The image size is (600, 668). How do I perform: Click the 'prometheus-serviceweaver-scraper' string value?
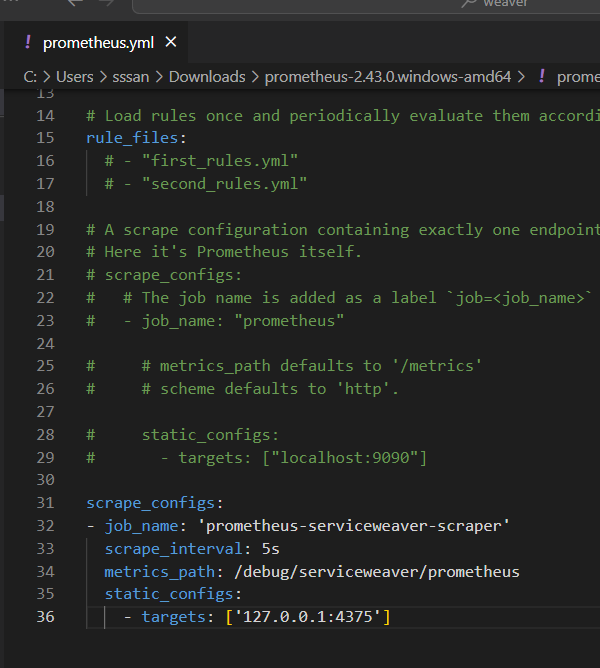pyautogui.click(x=354, y=526)
